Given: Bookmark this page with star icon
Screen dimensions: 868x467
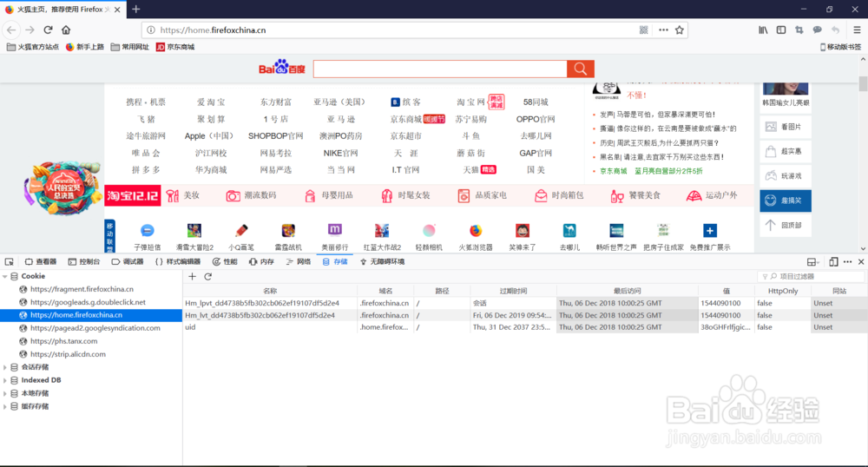Looking at the screenshot, I should point(680,30).
